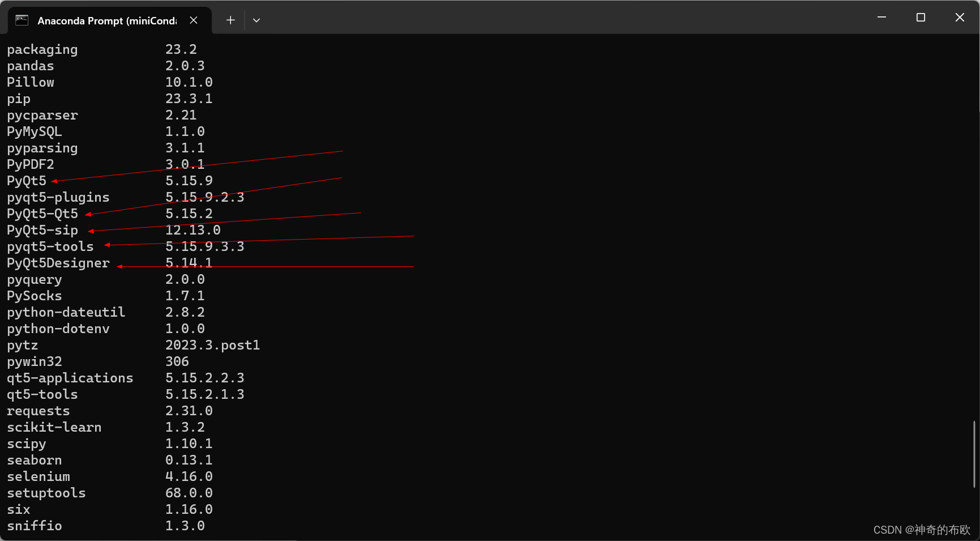This screenshot has height=541, width=980.
Task: Maximize the terminal window
Action: (921, 17)
